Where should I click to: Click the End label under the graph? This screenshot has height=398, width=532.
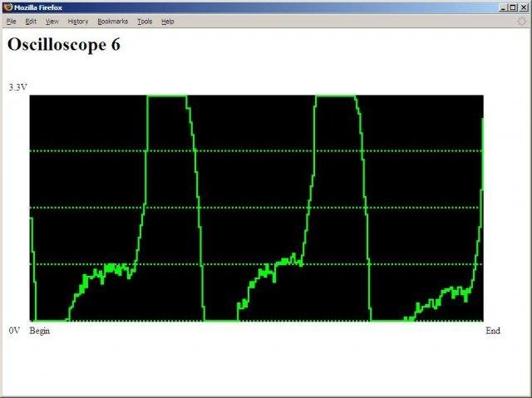(x=493, y=331)
